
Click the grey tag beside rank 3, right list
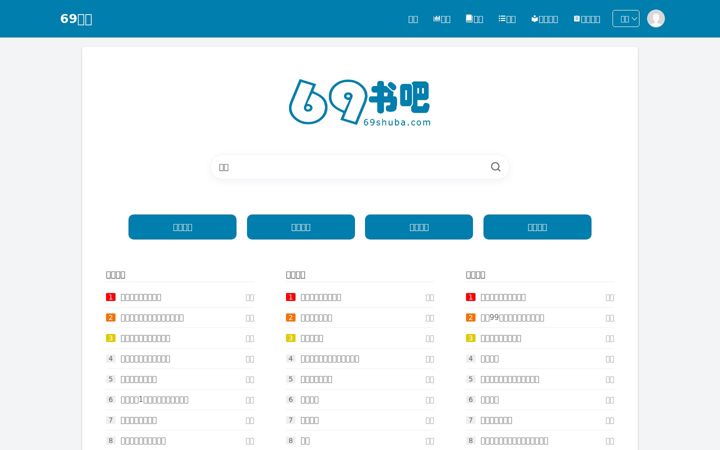[x=610, y=338]
